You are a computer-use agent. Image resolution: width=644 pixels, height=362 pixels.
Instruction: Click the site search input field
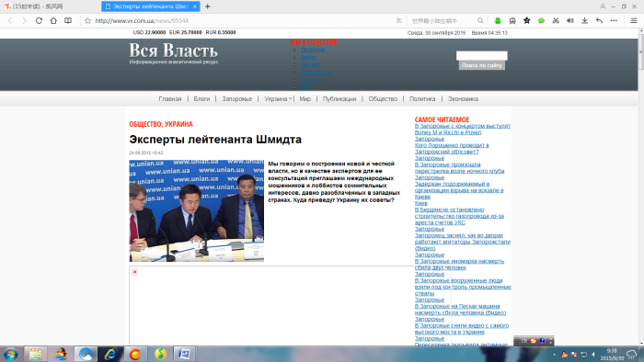pyautogui.click(x=482, y=55)
